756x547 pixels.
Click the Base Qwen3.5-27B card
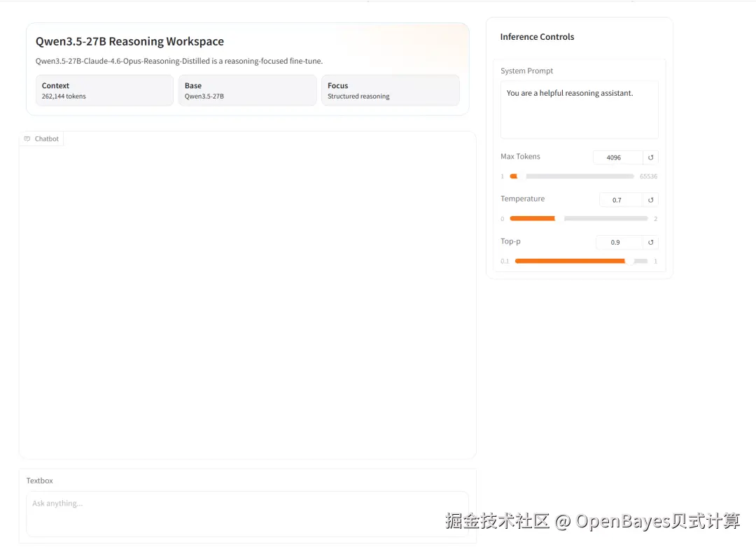(x=247, y=90)
